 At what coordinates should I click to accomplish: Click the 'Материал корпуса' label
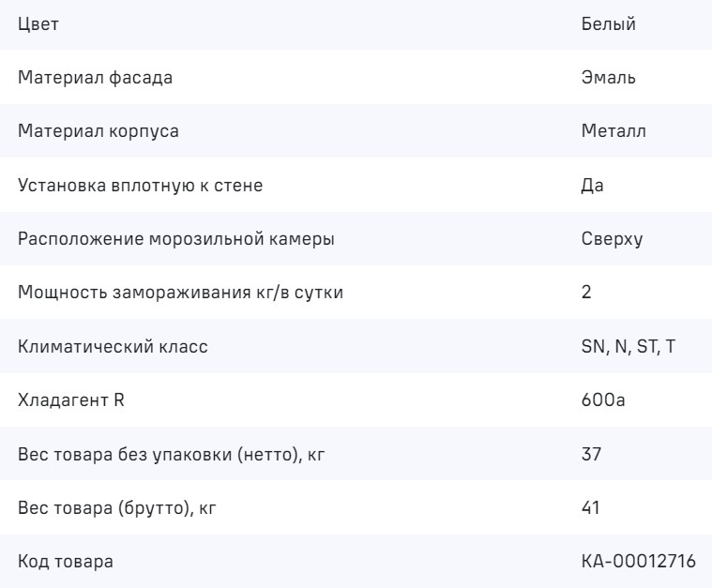(99, 131)
